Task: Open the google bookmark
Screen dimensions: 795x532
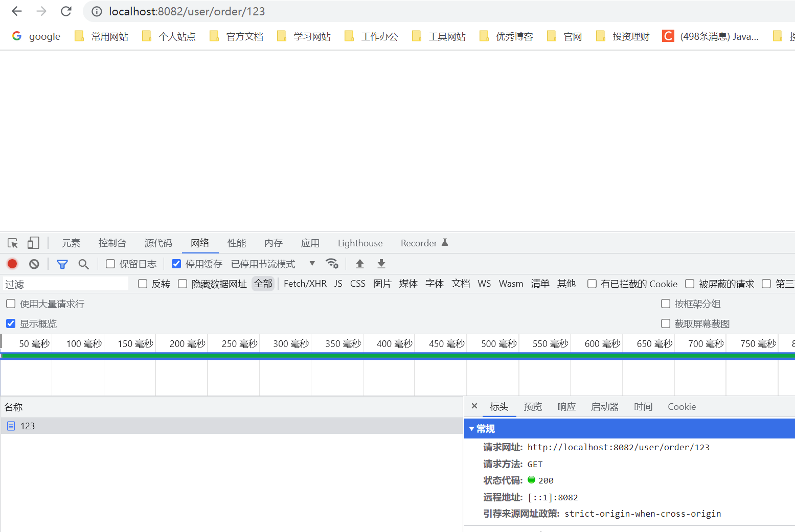Action: pos(36,36)
